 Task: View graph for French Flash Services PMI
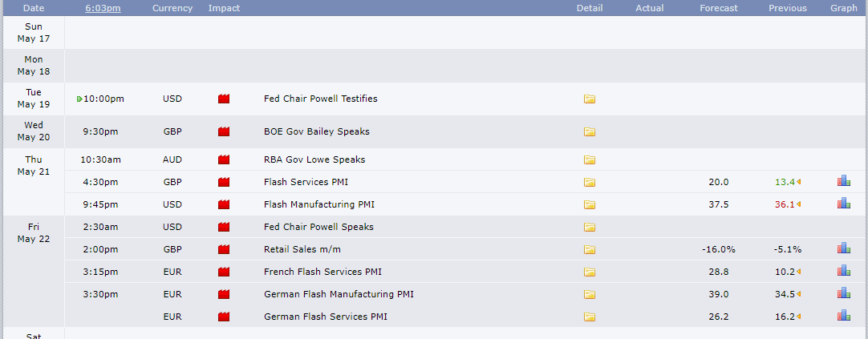(x=843, y=272)
